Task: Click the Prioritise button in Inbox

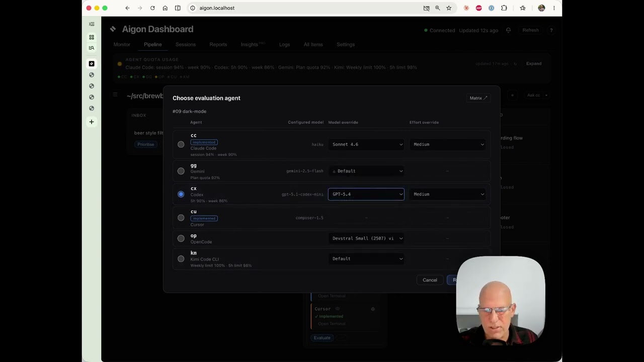Action: 145,144
